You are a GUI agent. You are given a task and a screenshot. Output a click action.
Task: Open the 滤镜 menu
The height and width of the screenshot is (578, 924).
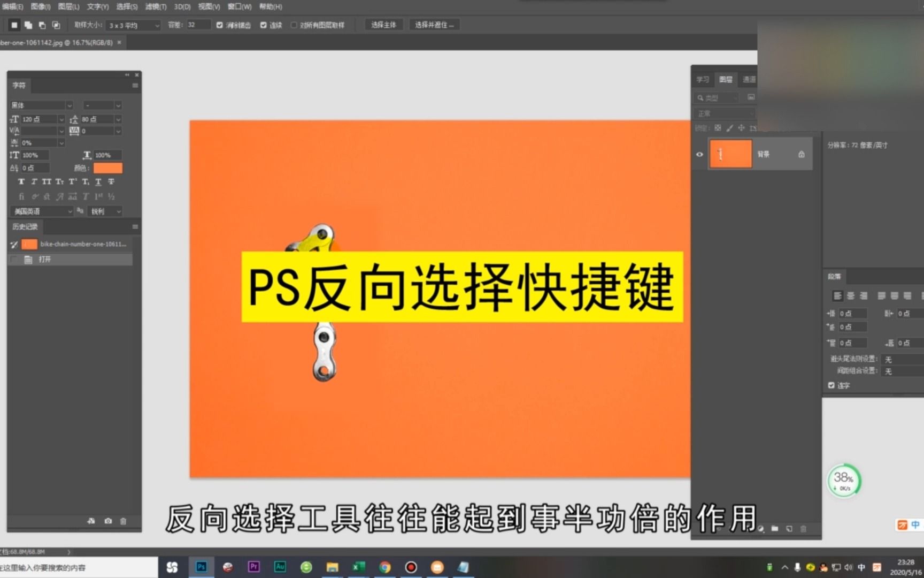(154, 7)
